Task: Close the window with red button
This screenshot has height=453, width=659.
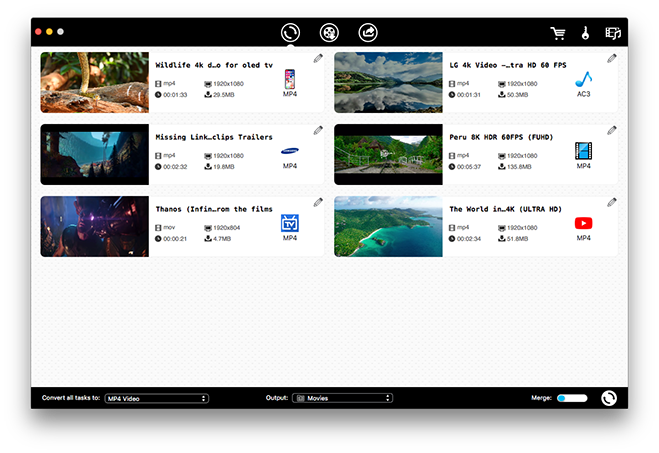Action: 38,32
